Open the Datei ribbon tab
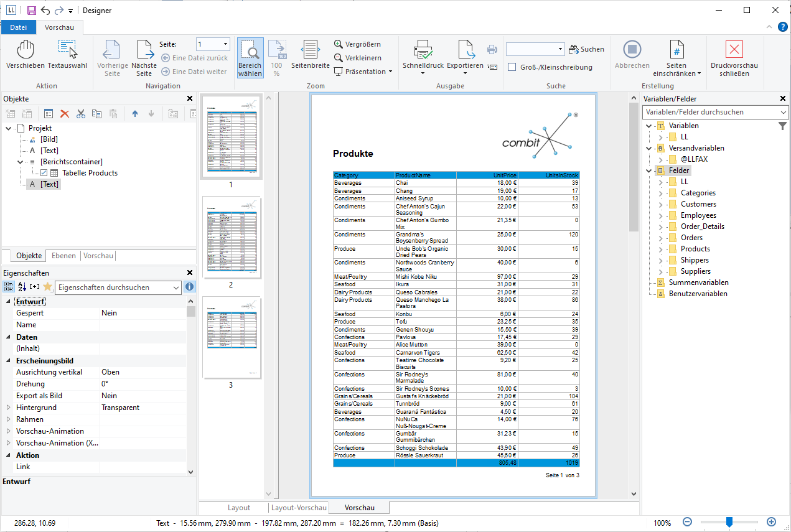The width and height of the screenshot is (791, 532). point(19,27)
